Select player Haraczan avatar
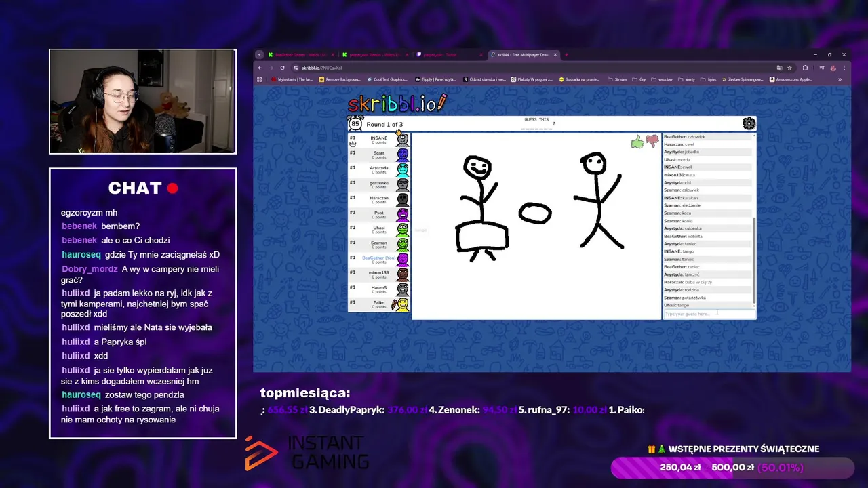868x488 pixels. (402, 199)
